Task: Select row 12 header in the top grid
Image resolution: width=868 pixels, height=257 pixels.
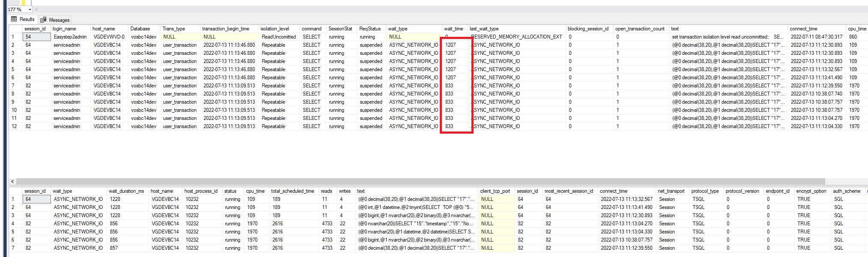Action: pos(15,126)
